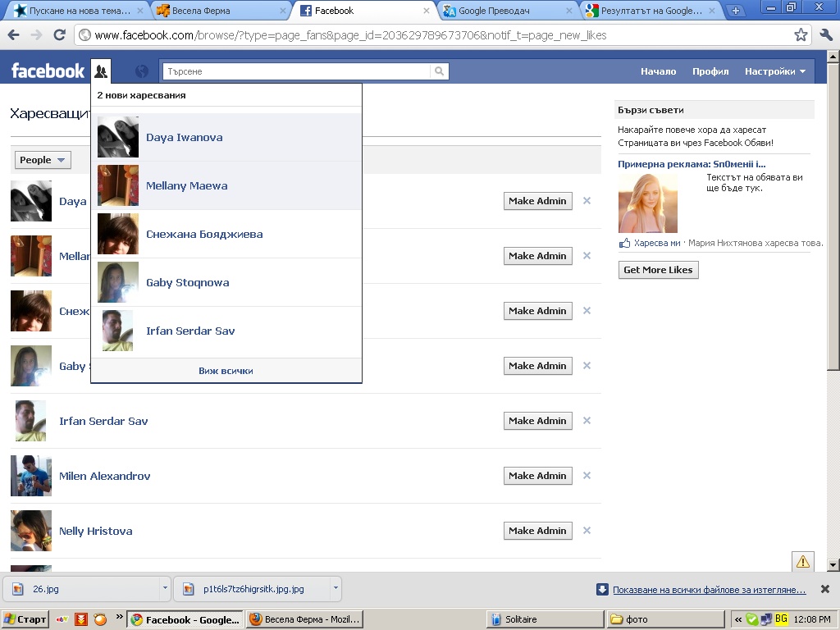Click the sample ad blonde woman thumbnail

648,203
